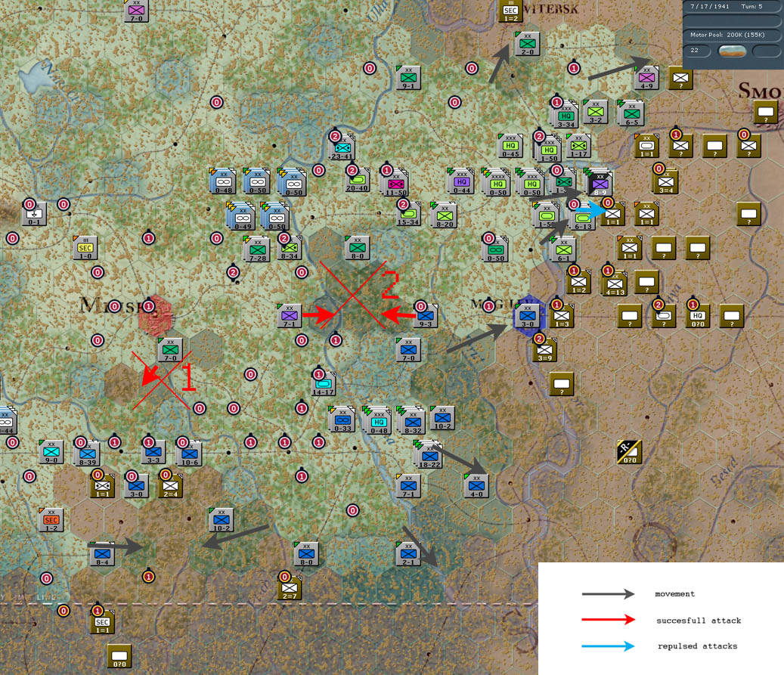Select the pink 4-9 unit counter

pyautogui.click(x=646, y=78)
